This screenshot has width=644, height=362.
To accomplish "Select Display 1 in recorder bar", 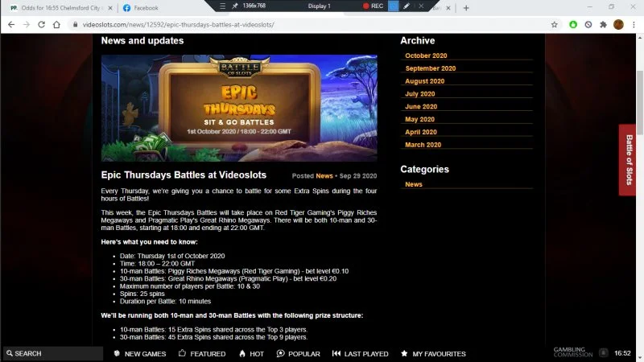I will tap(319, 6).
